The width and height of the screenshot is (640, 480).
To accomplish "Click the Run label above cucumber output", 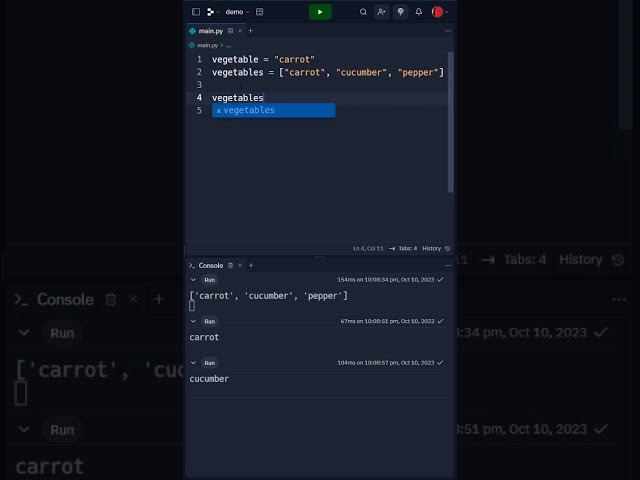I will pos(209,363).
